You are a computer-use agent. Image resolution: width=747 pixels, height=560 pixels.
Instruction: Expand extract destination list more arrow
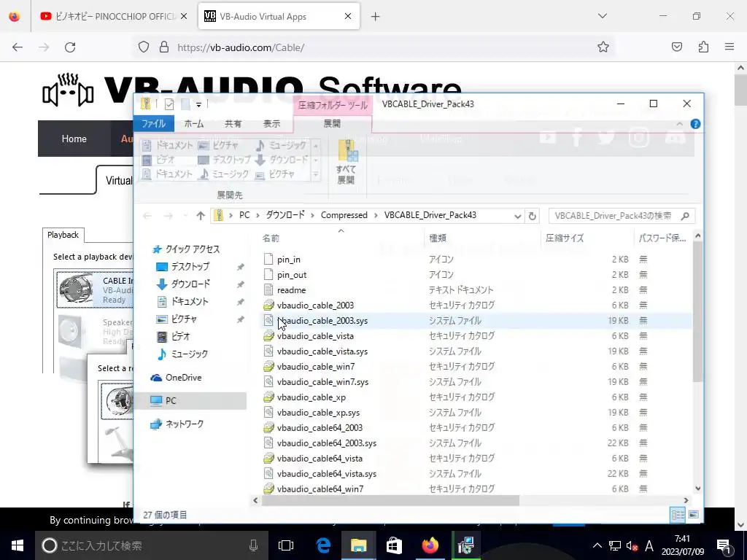click(x=315, y=174)
